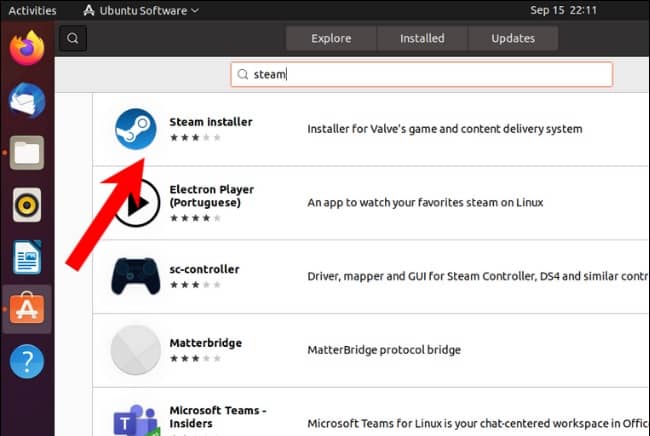Screen dimensions: 650x436
Task: Switch to the Installed tab
Action: point(422,39)
